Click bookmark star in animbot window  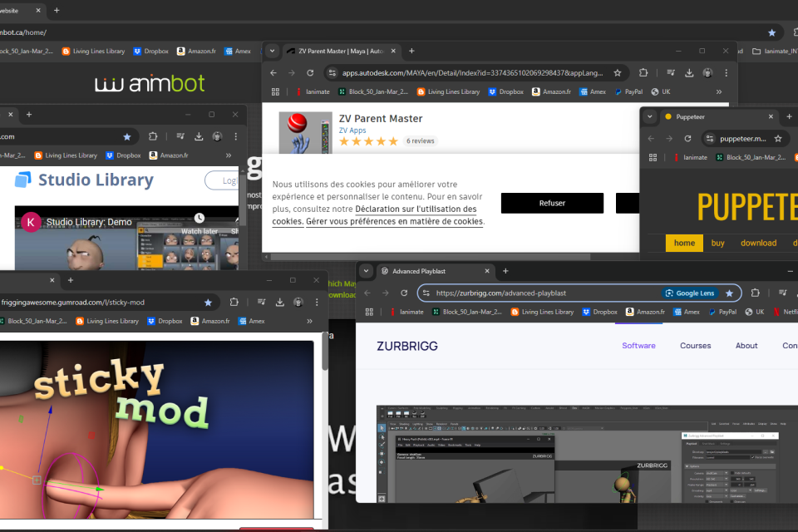pyautogui.click(x=772, y=32)
